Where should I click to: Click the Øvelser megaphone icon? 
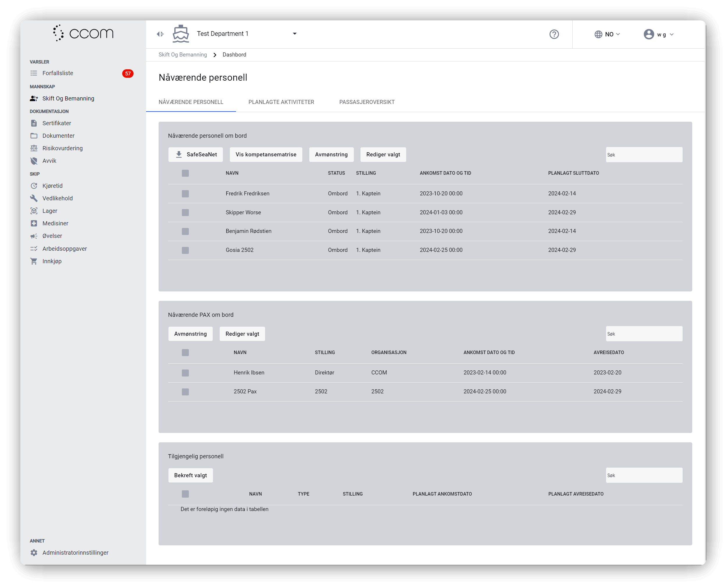(x=34, y=236)
